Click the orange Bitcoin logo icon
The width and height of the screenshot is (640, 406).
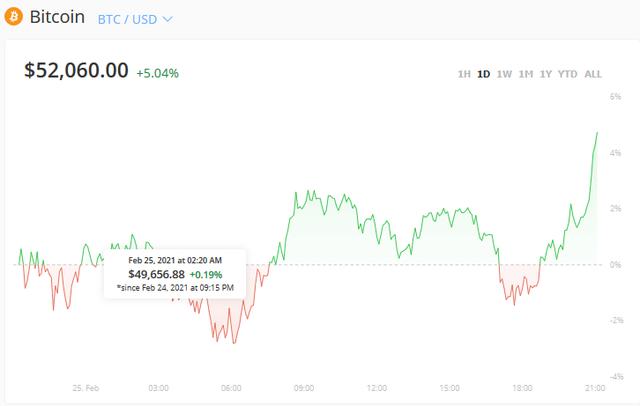pos(12,19)
